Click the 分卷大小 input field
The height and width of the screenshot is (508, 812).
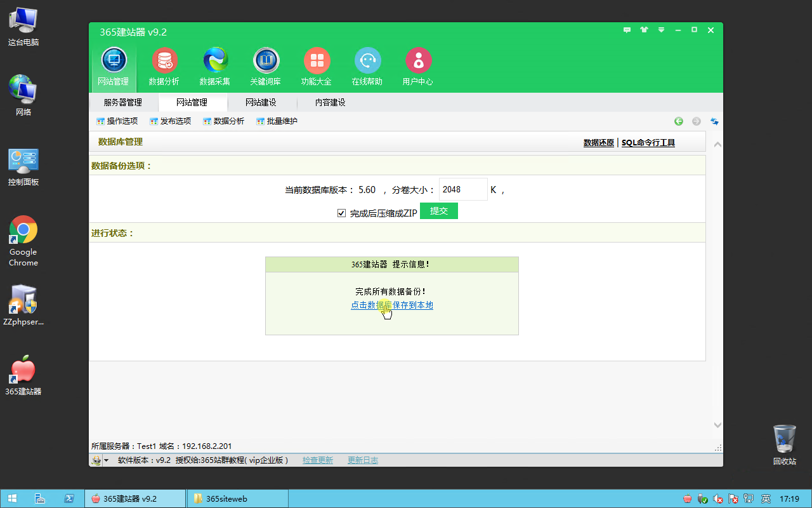click(463, 189)
